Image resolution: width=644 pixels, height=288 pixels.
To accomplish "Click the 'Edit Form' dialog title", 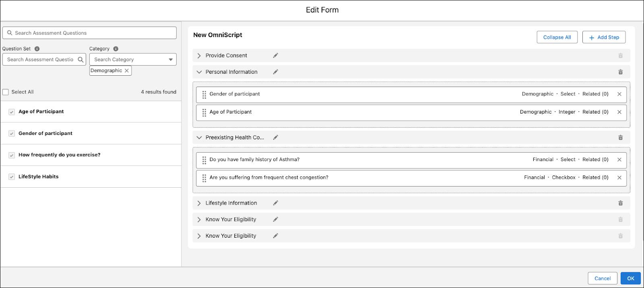I will (322, 10).
